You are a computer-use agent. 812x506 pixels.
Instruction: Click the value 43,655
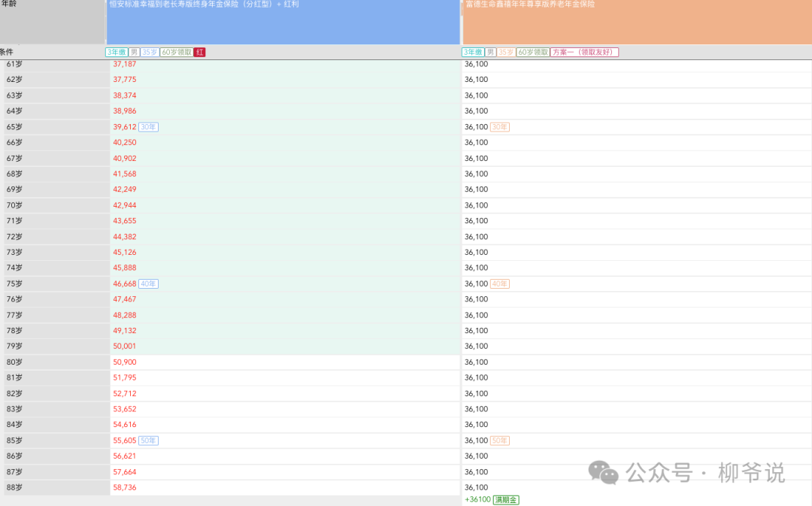(x=125, y=220)
